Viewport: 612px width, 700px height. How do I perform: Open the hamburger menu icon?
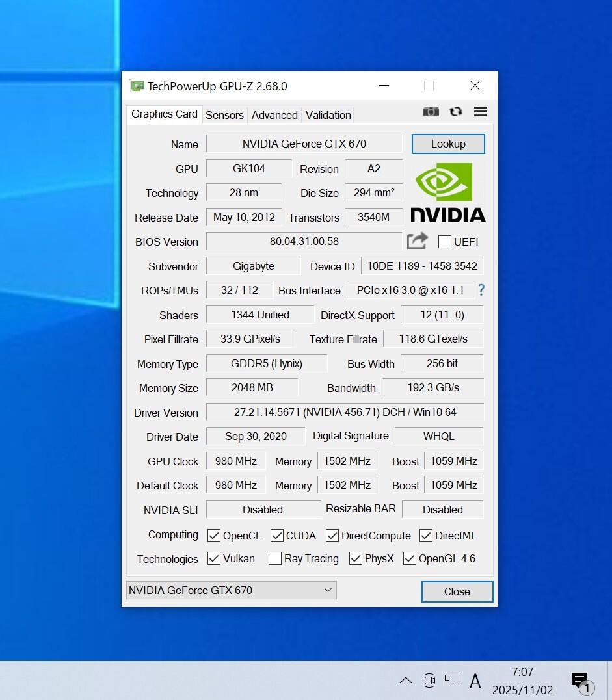pos(481,112)
